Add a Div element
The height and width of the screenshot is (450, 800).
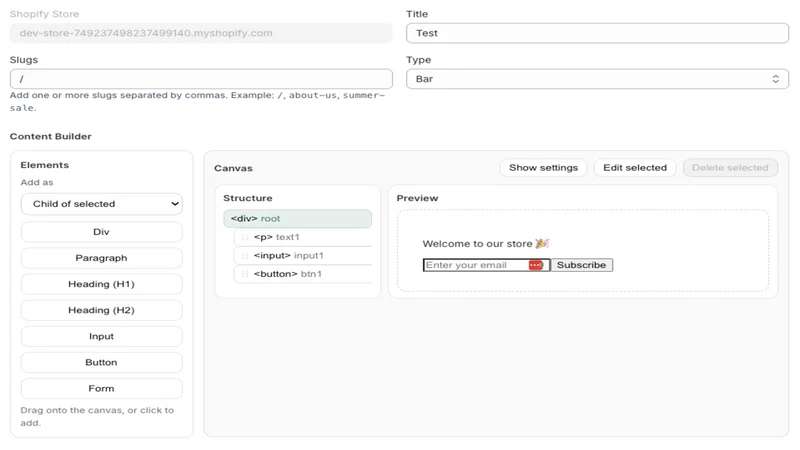pyautogui.click(x=102, y=232)
